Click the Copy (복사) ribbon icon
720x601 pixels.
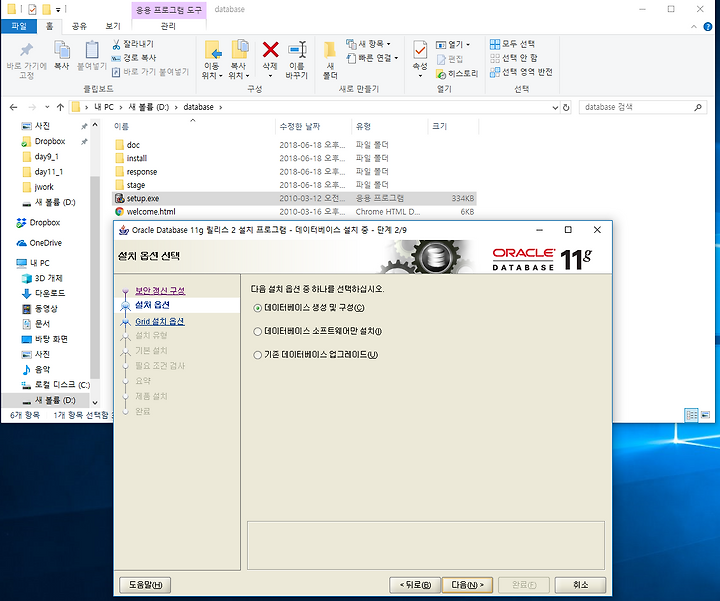pyautogui.click(x=62, y=50)
